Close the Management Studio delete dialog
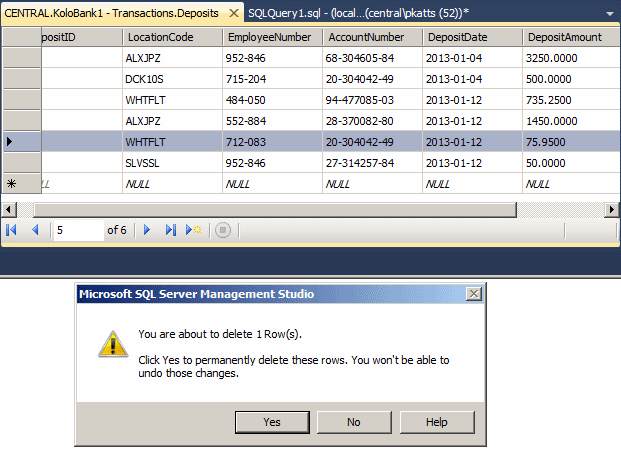The width and height of the screenshot is (621, 449). 474,294
